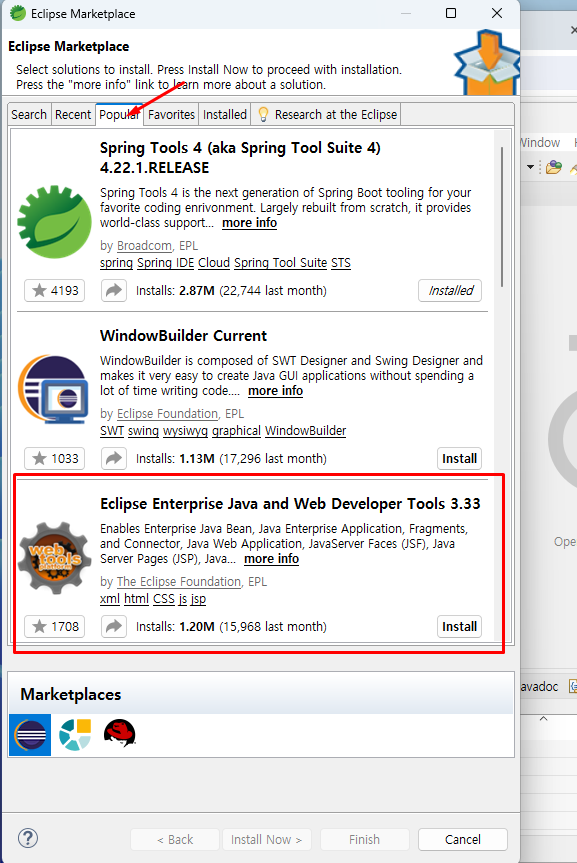Click the Installed button for Spring Tools 4

(450, 291)
